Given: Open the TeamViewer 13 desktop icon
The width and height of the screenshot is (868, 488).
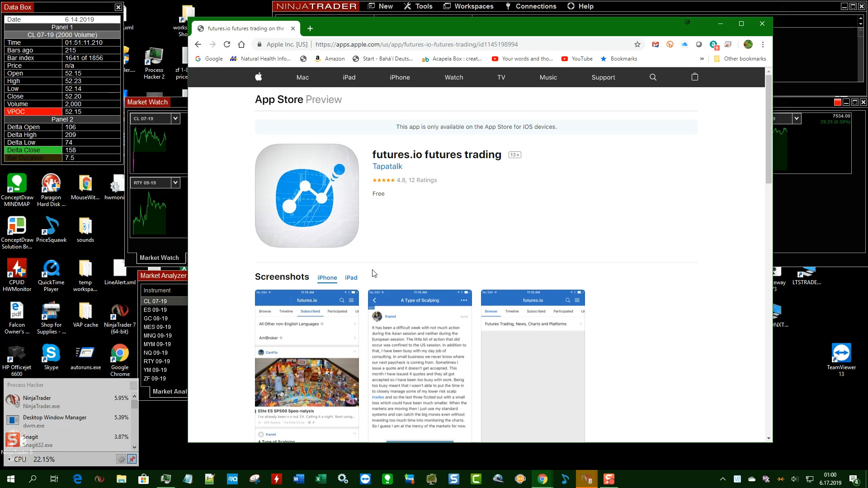Looking at the screenshot, I should [x=841, y=360].
